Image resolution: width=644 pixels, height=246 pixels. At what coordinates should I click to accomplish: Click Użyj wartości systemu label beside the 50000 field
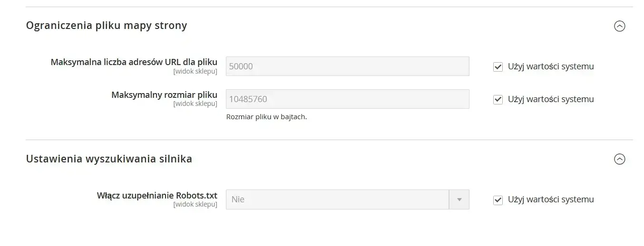pyautogui.click(x=551, y=66)
